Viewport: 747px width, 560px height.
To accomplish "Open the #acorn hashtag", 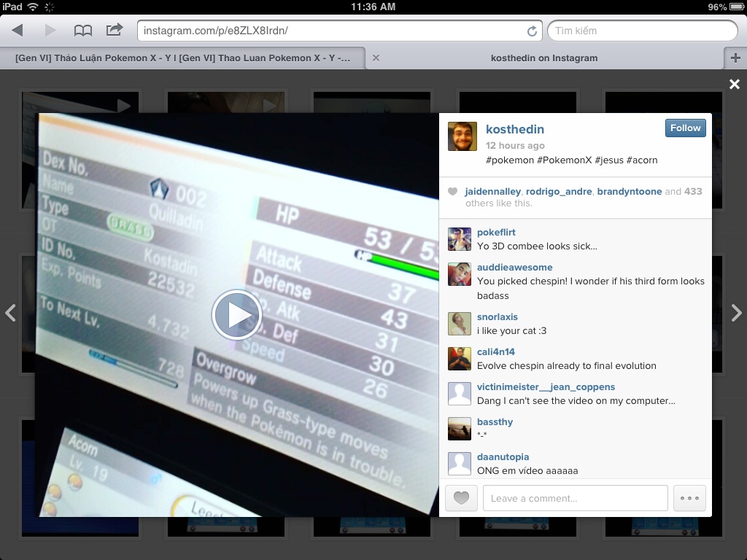I will pos(642,160).
